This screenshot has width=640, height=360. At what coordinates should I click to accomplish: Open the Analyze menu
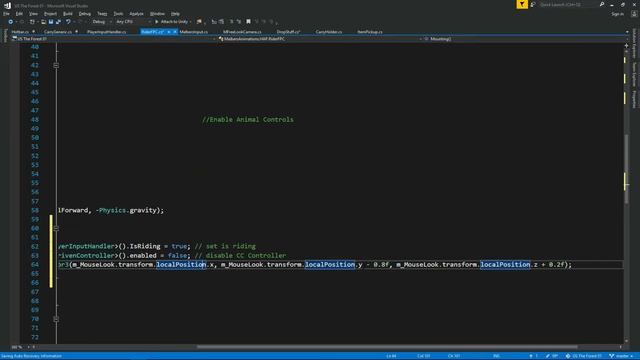136,14
